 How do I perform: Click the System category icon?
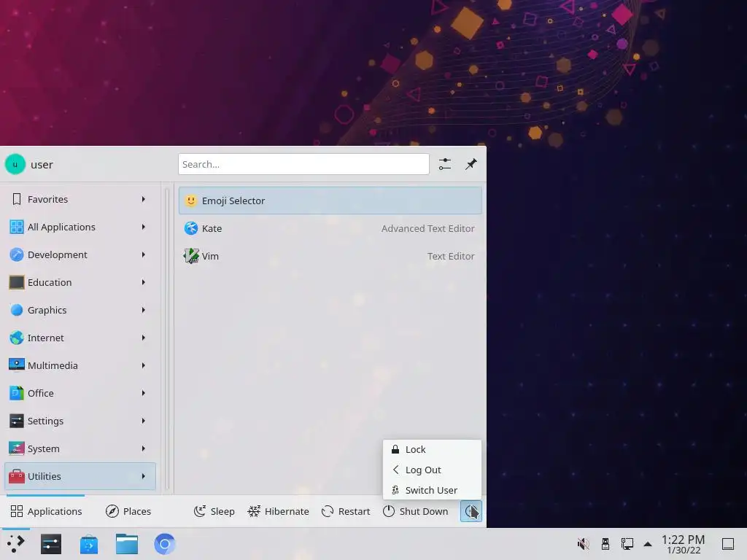[17, 448]
